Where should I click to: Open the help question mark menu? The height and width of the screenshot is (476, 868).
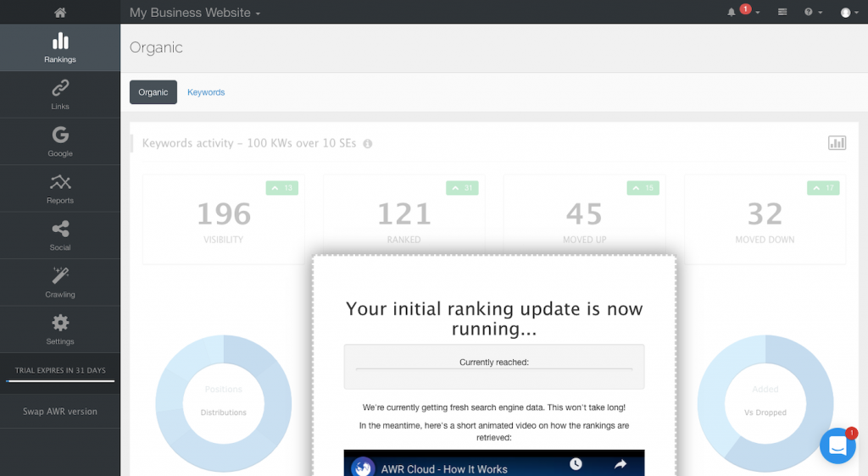coord(813,12)
